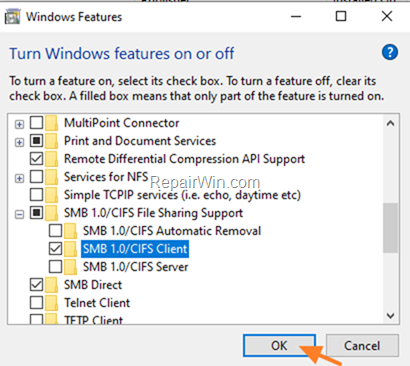Uncheck the SMB Direct checkbox
The width and height of the screenshot is (410, 366).
[x=36, y=285]
